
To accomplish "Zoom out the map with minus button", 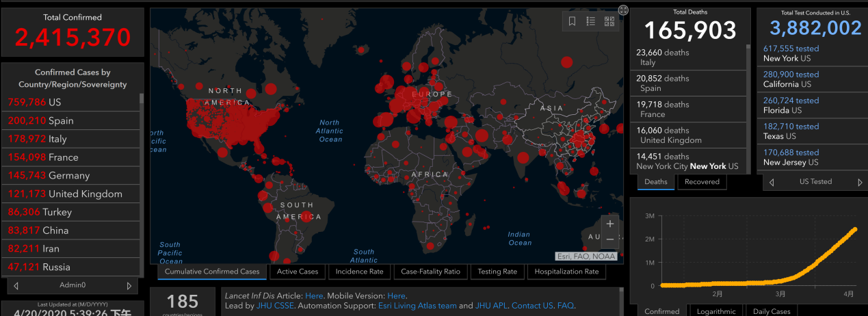I will (610, 239).
